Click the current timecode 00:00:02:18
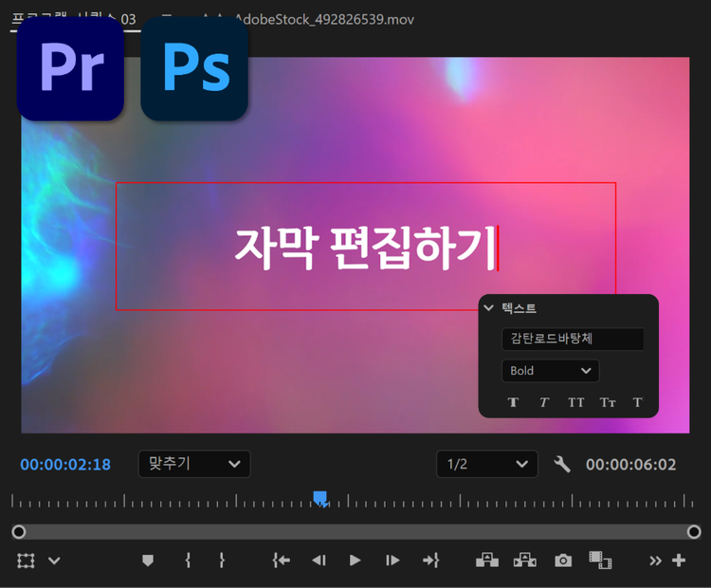This screenshot has height=588, width=711. click(x=65, y=464)
